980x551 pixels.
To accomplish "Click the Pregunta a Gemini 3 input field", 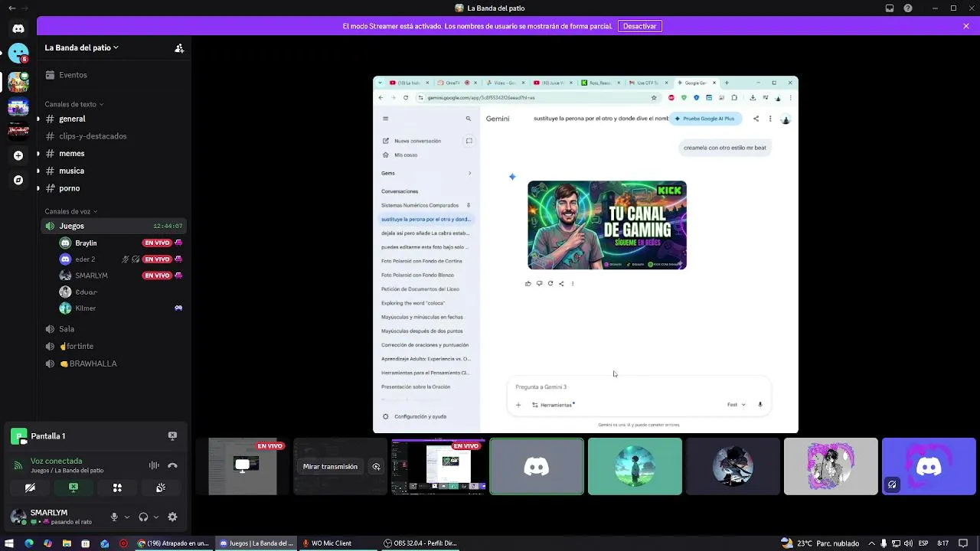I will pos(639,387).
